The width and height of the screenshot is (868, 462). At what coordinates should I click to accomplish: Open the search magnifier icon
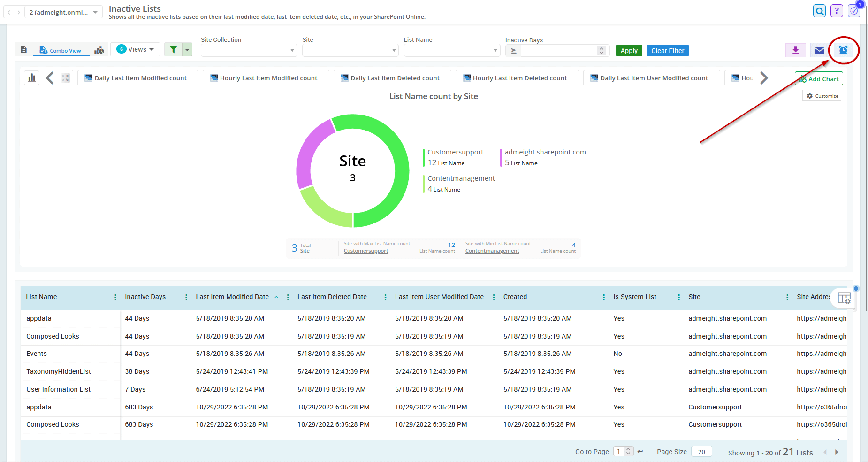point(819,11)
